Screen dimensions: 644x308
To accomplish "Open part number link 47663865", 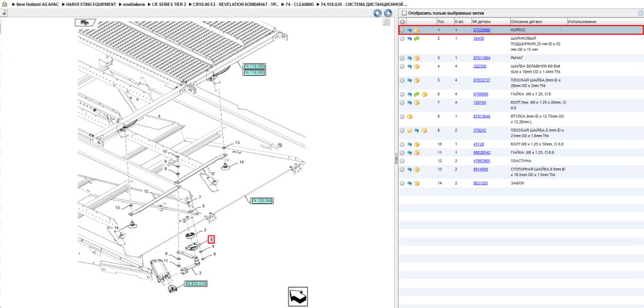I will pyautogui.click(x=481, y=161).
